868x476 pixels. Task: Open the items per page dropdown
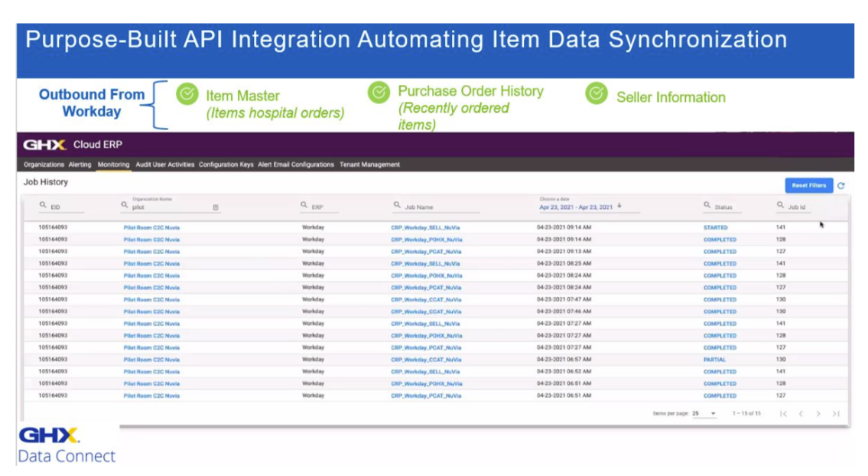[x=711, y=413]
